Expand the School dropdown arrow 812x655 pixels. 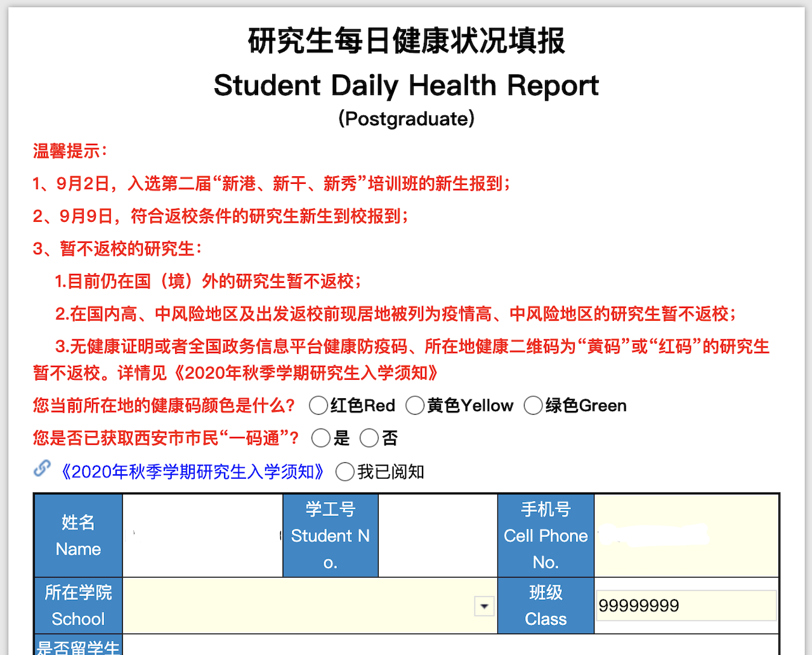pos(484,606)
